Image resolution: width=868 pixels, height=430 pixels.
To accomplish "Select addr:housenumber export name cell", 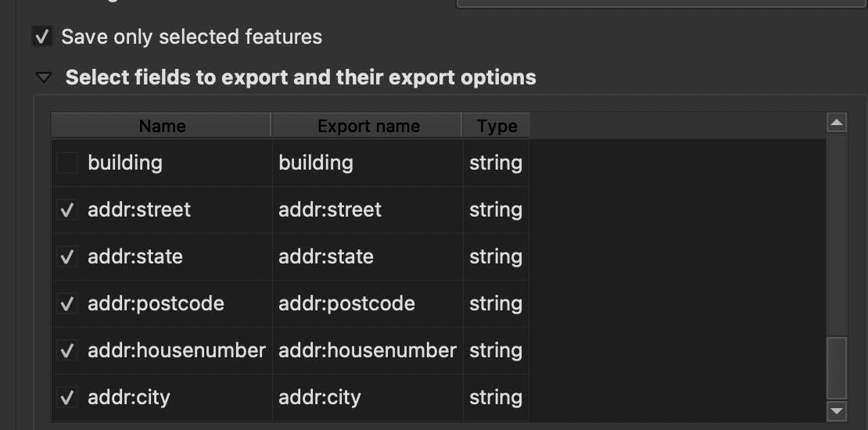I will (x=368, y=351).
